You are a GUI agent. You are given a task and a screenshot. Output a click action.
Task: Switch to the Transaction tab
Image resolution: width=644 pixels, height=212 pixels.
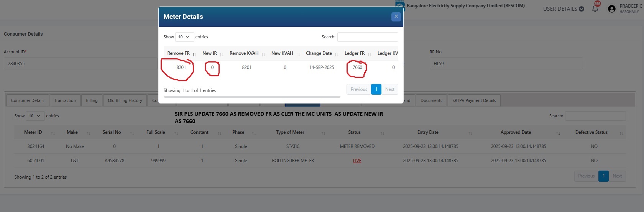tap(65, 100)
